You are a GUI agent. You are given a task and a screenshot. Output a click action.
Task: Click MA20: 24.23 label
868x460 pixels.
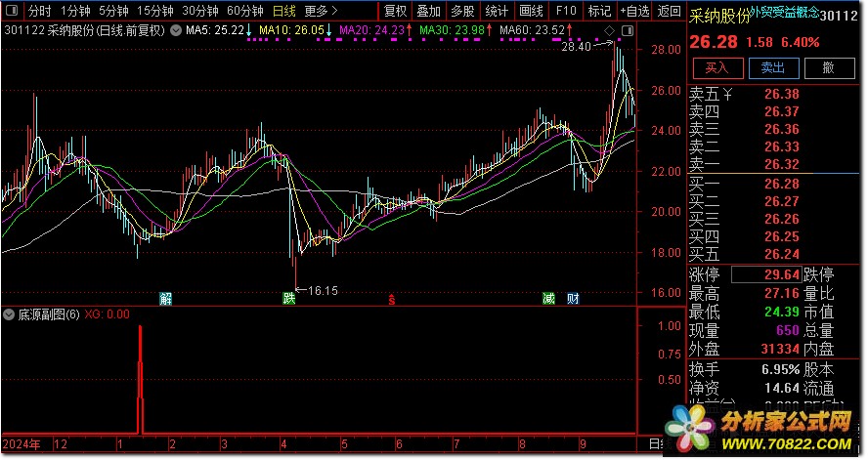click(x=372, y=30)
